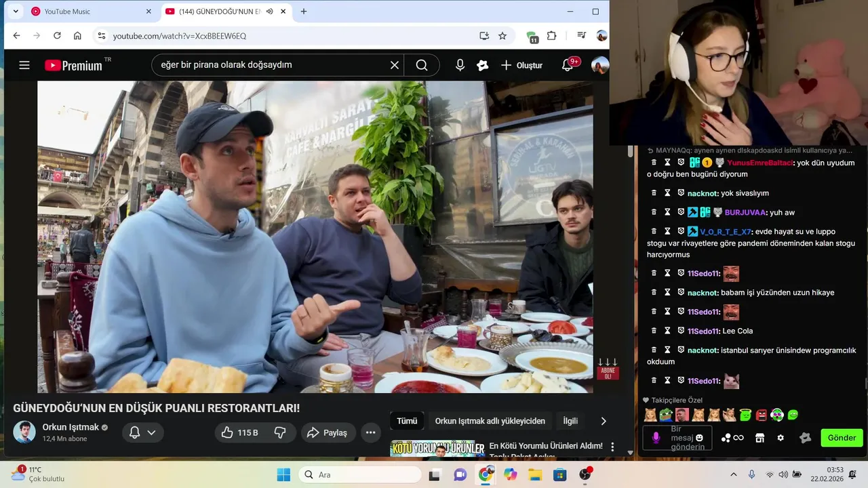Click the YouTube search magnifier button
This screenshot has width=868, height=488.
(x=422, y=65)
